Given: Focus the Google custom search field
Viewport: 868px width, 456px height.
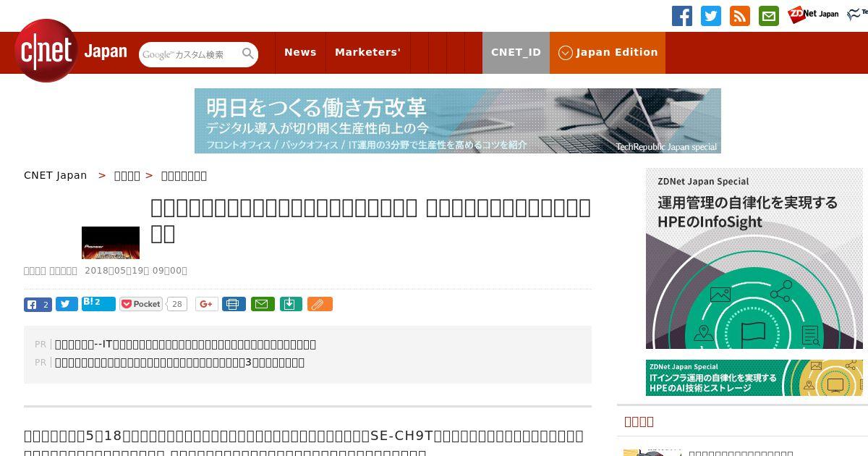Looking at the screenshot, I should 190,54.
